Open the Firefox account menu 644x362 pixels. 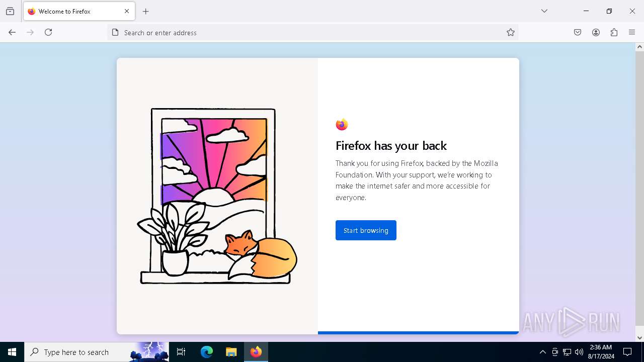coord(596,32)
